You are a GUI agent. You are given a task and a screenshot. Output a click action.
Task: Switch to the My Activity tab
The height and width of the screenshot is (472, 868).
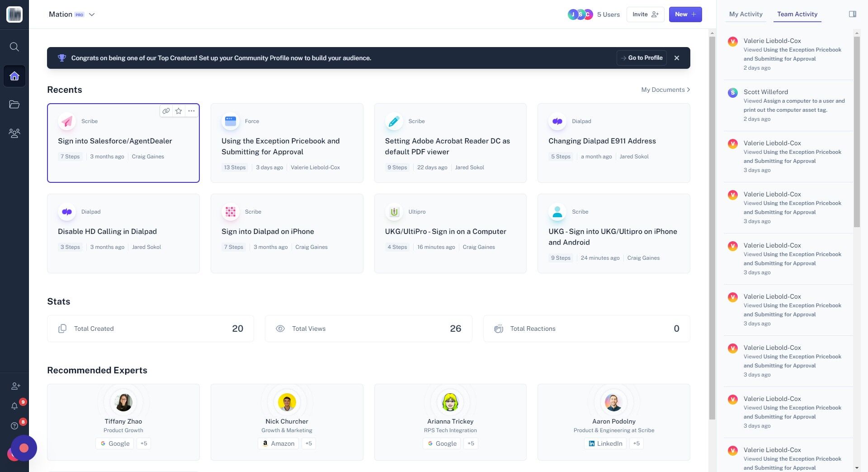(x=745, y=14)
